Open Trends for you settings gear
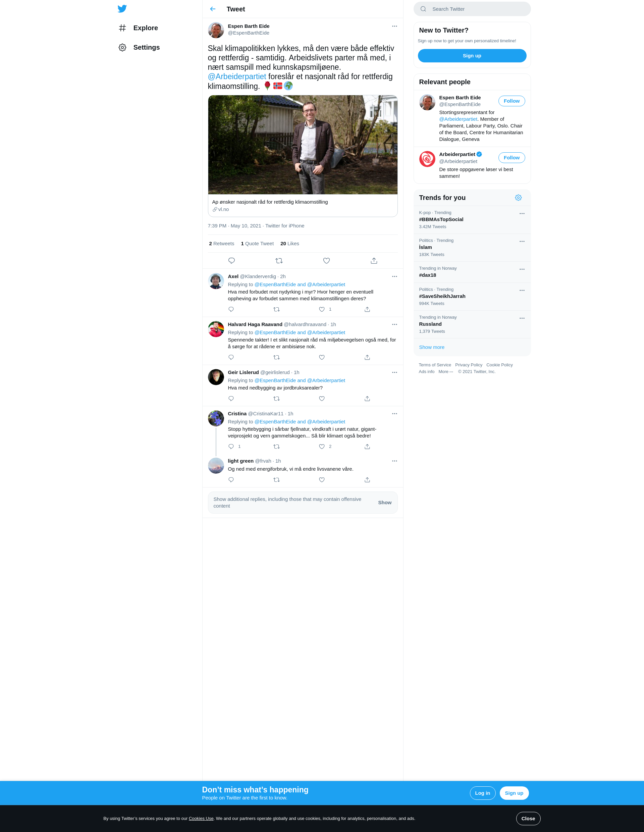This screenshot has width=644, height=832. pos(518,198)
